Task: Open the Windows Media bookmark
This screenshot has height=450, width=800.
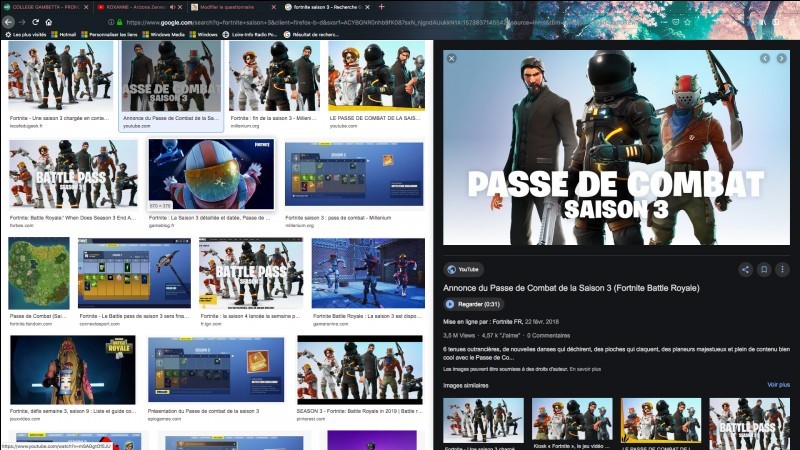Action: pos(163,35)
